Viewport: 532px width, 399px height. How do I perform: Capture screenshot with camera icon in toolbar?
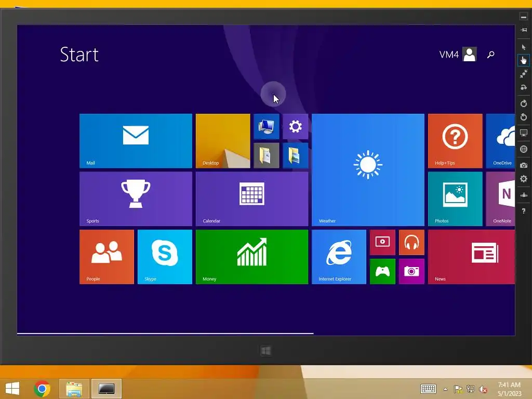(524, 165)
